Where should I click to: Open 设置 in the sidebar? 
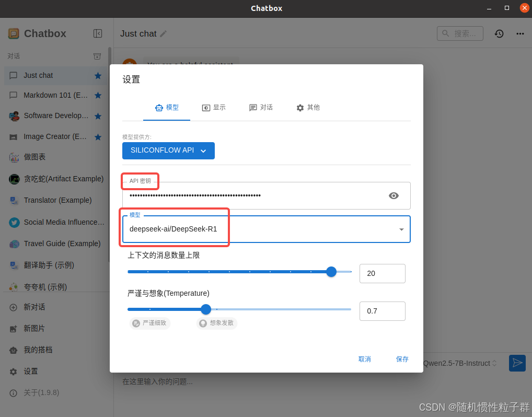[x=56, y=372]
